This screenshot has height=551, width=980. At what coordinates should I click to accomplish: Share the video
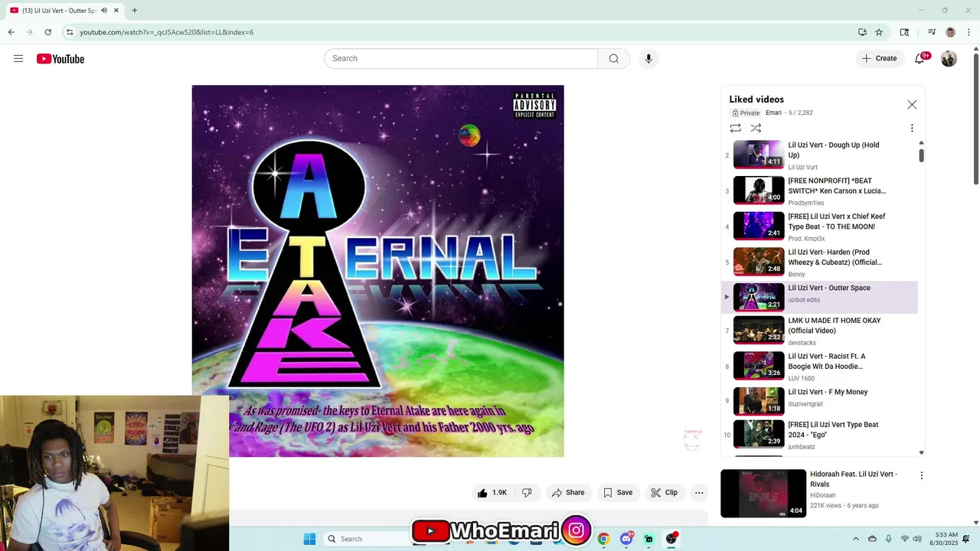click(x=568, y=493)
